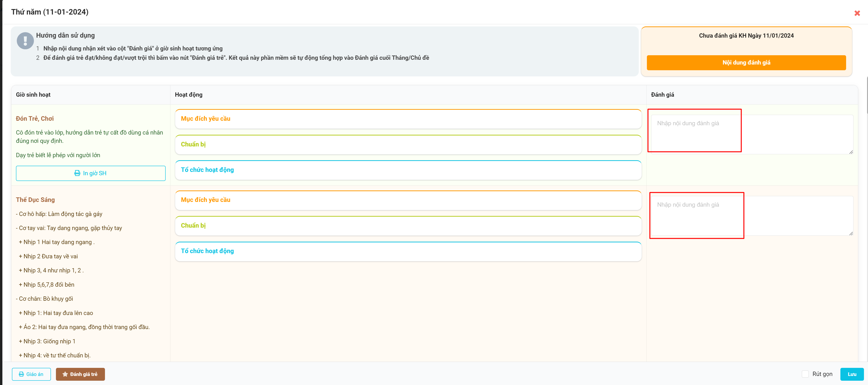Toggle the Rút gọn checkbox

pos(805,374)
